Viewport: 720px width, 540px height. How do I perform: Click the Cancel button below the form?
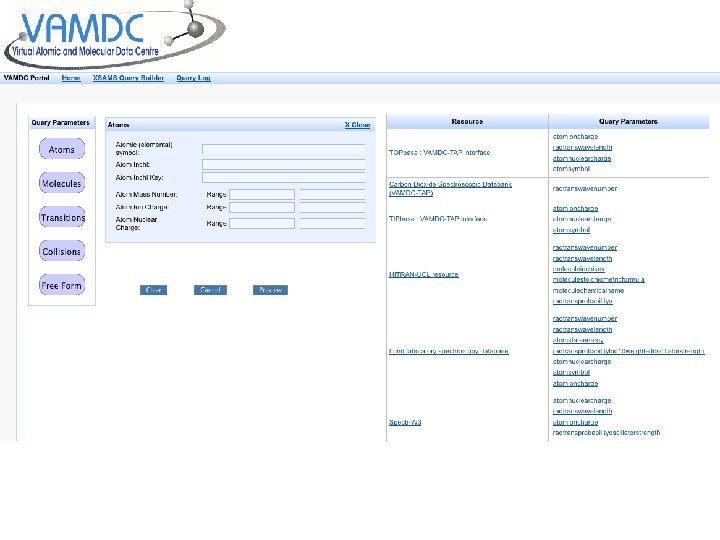[210, 290]
